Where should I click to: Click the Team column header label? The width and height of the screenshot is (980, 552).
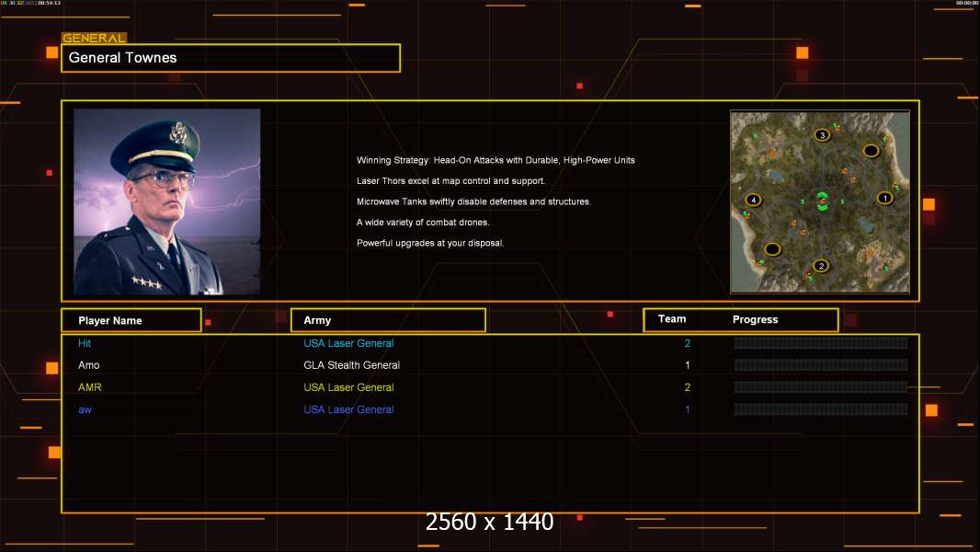pos(672,319)
